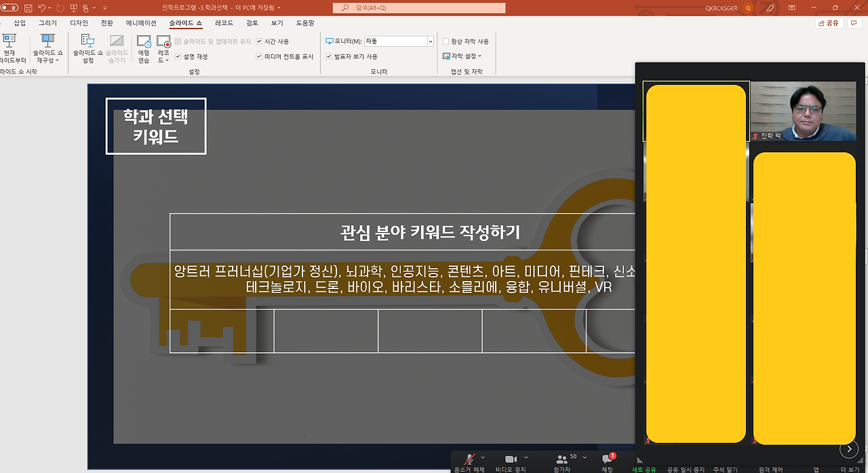Undo the last action

click(x=42, y=8)
